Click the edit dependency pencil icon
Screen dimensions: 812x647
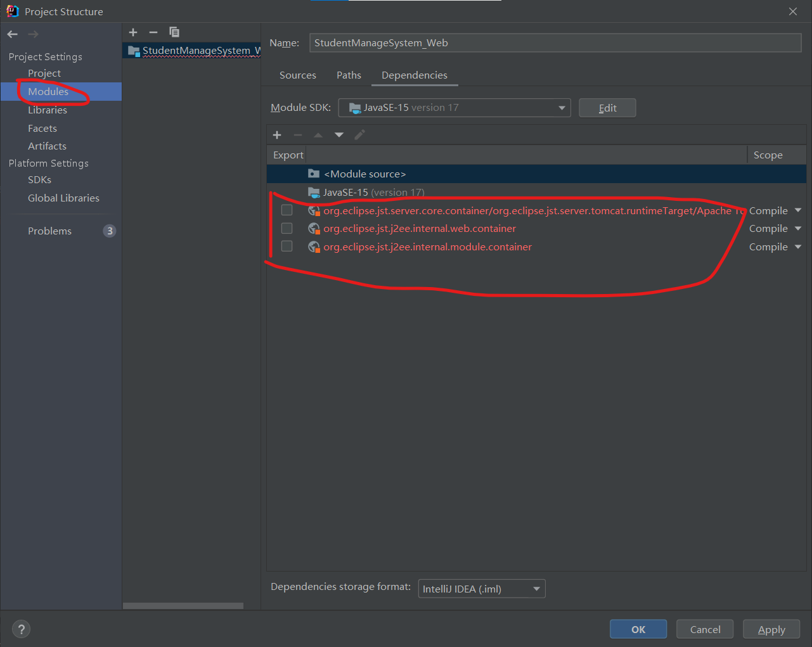click(359, 135)
